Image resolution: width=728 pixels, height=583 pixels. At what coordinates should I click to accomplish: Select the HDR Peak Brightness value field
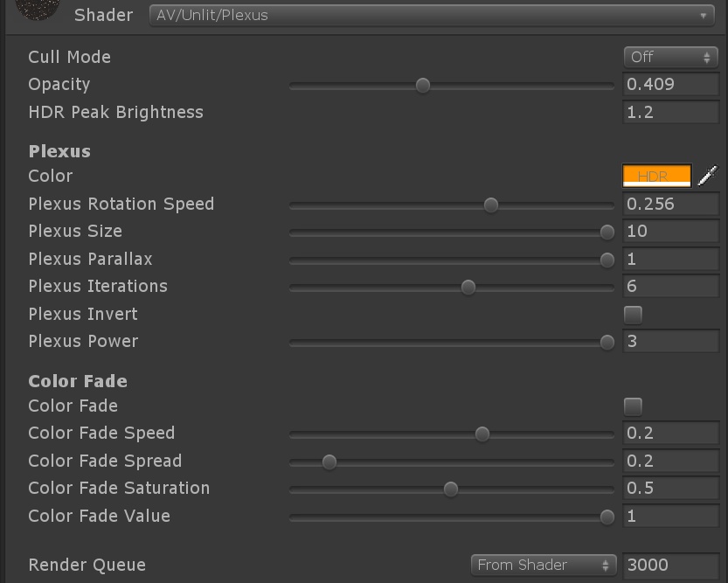tap(670, 112)
